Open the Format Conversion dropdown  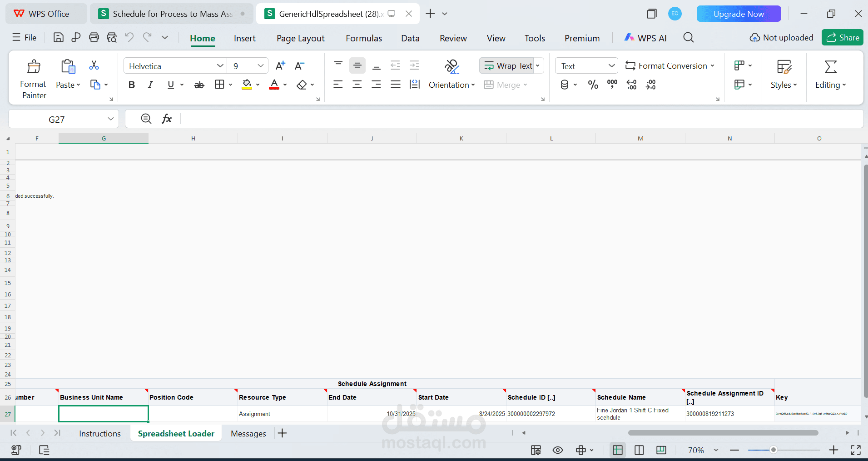(670, 66)
